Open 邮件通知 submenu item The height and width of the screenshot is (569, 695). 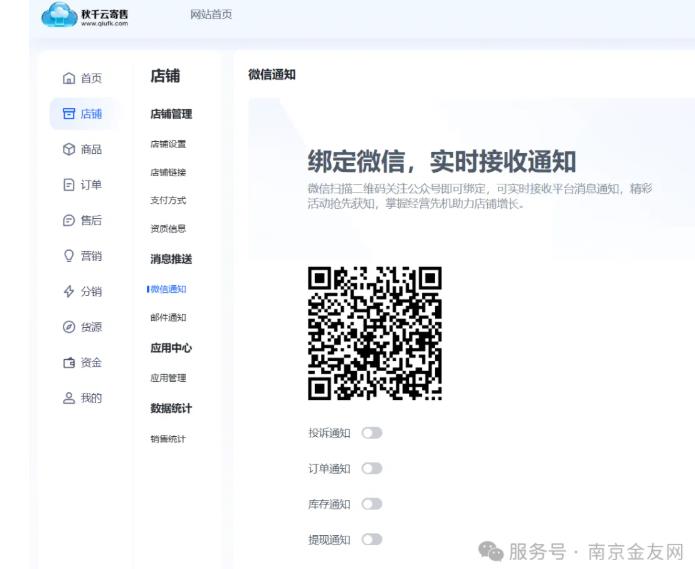point(168,317)
